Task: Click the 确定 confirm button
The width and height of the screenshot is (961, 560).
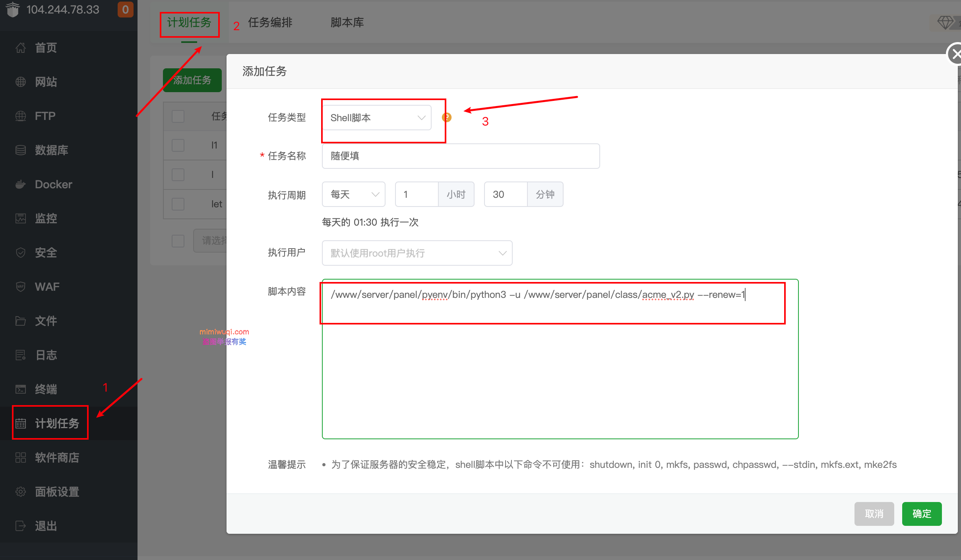Action: pyautogui.click(x=922, y=513)
